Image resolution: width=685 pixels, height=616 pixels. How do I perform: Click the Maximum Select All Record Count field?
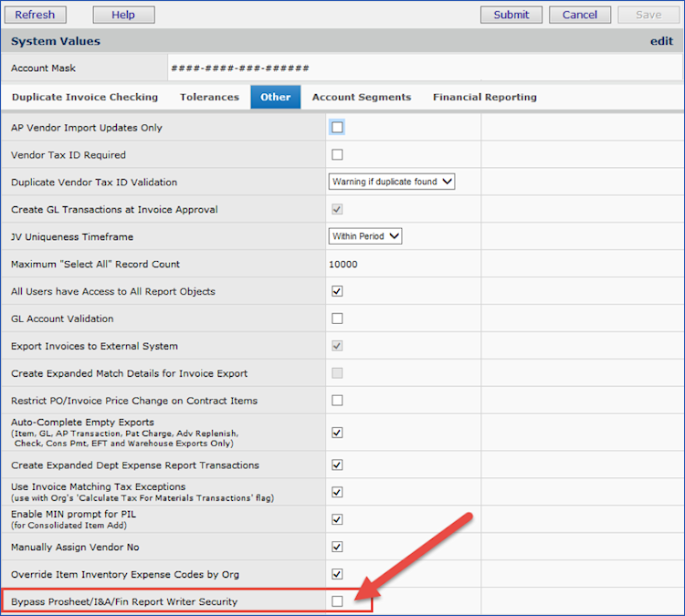click(402, 265)
